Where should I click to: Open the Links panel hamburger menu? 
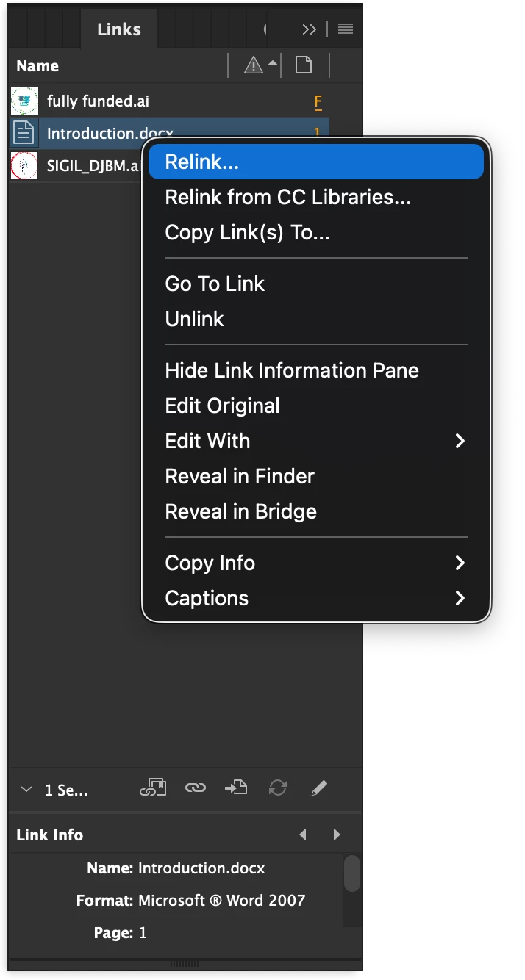346,29
